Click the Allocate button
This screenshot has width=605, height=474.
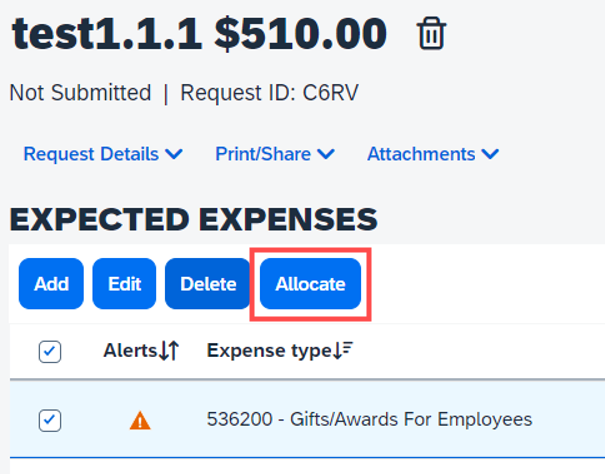(310, 284)
